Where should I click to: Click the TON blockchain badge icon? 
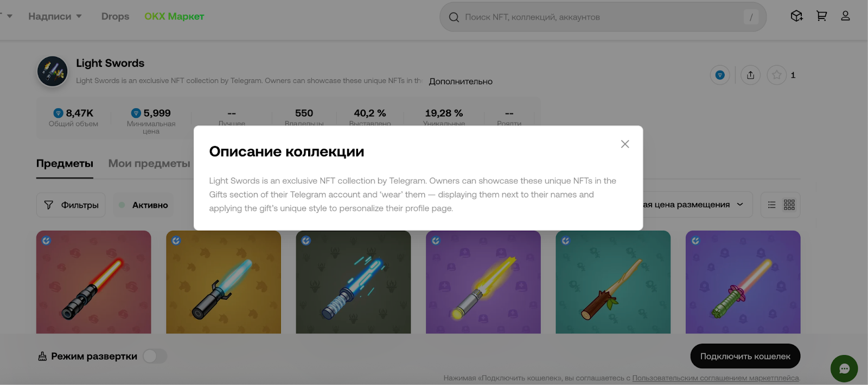click(x=720, y=75)
